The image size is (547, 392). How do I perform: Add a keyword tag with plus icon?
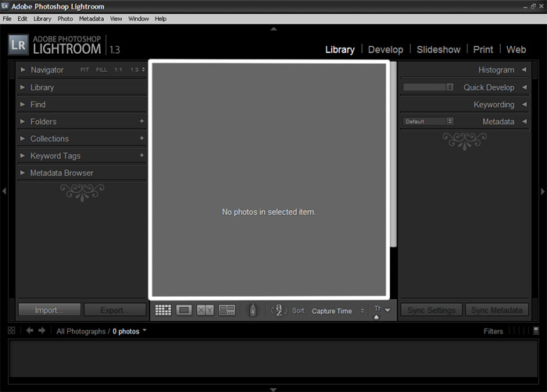click(x=141, y=155)
